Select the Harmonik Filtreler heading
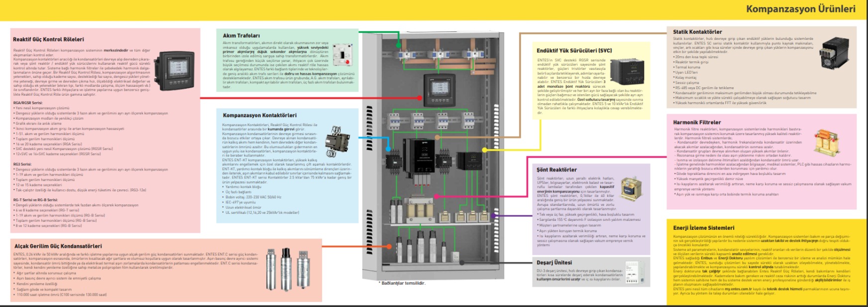868x307 pixels. pos(697,122)
